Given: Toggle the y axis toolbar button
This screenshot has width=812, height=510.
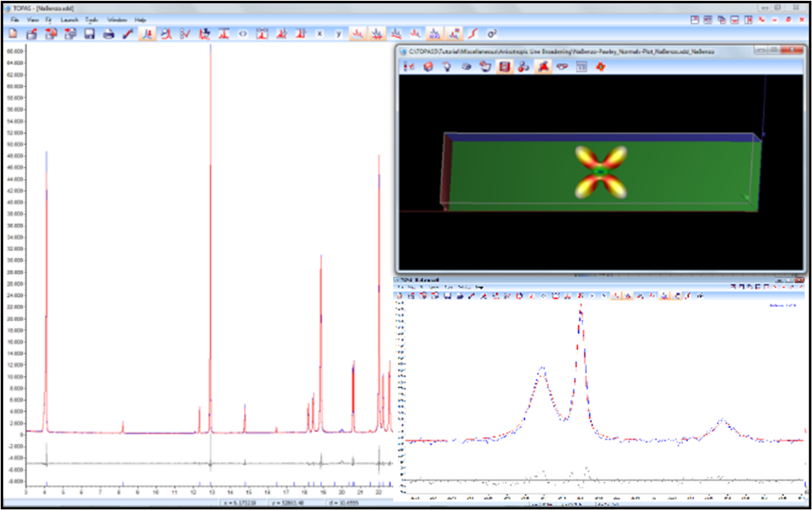Looking at the screenshot, I should pos(338,34).
